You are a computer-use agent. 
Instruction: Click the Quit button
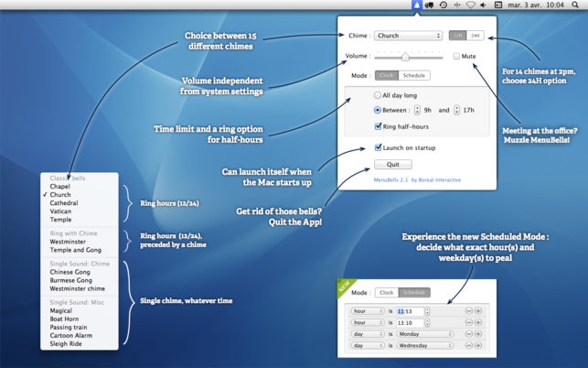click(x=393, y=165)
